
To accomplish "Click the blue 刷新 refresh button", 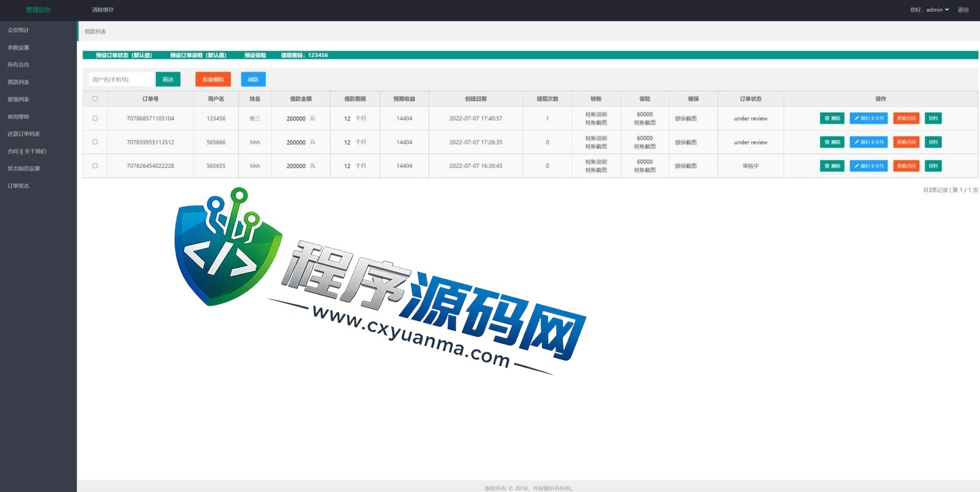I will coord(253,80).
